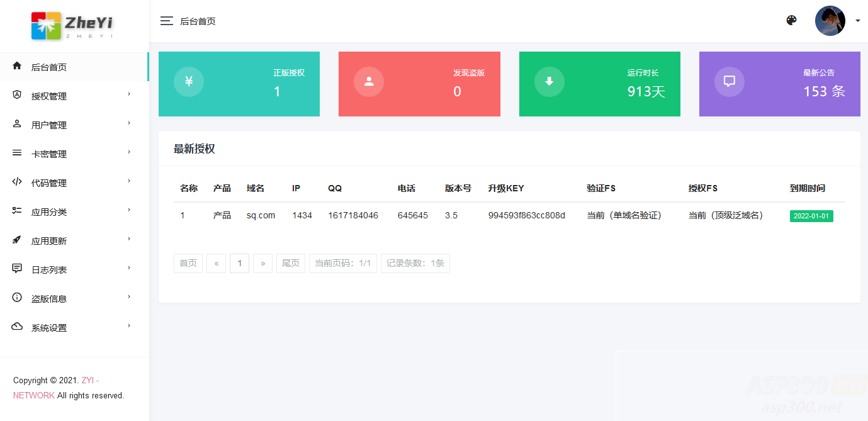
Task: Click the 日志列表 comment icon
Action: point(16,269)
